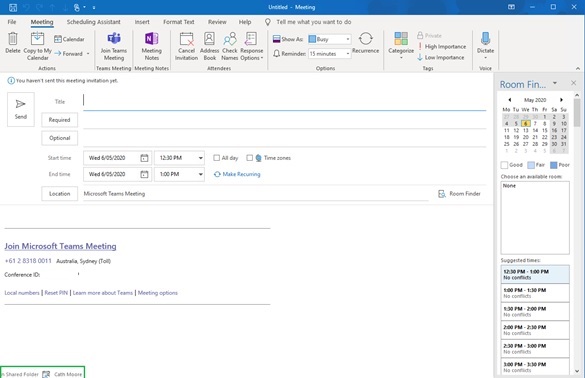Image resolution: width=585 pixels, height=378 pixels.
Task: Click Join Teams Meeting icon
Action: [114, 38]
